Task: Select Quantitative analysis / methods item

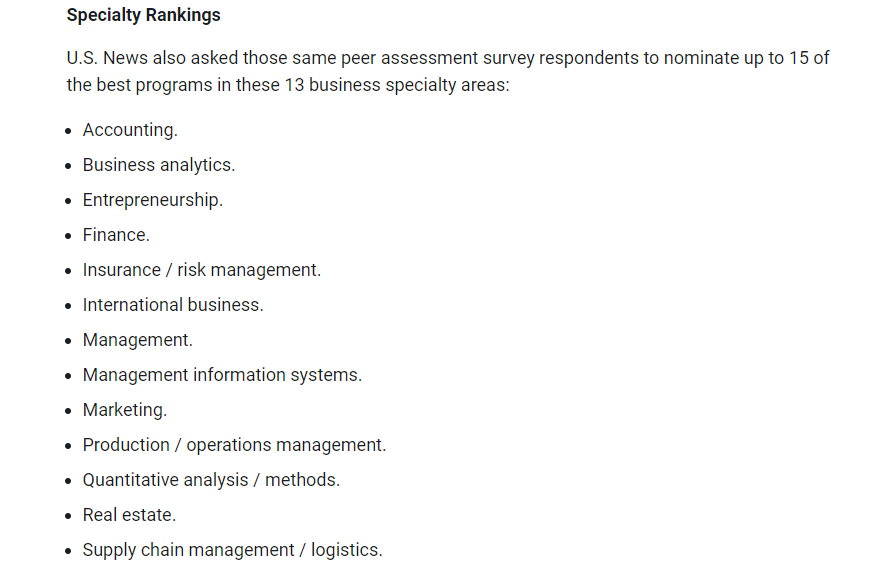Action: [x=211, y=480]
